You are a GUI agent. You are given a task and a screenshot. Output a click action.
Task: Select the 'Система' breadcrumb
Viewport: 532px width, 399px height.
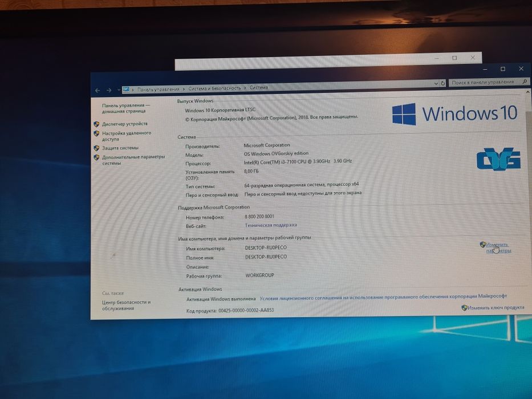[x=259, y=88]
